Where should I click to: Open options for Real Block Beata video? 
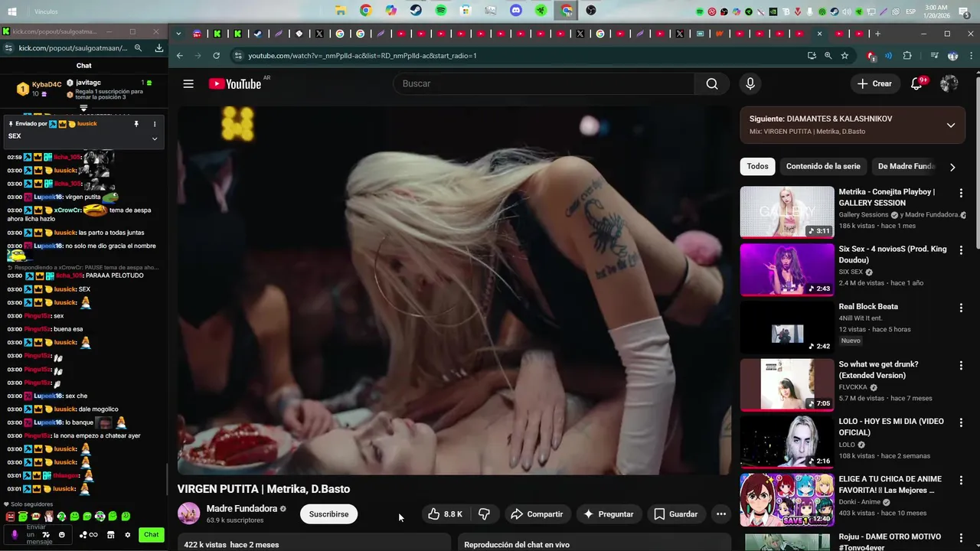click(x=961, y=308)
